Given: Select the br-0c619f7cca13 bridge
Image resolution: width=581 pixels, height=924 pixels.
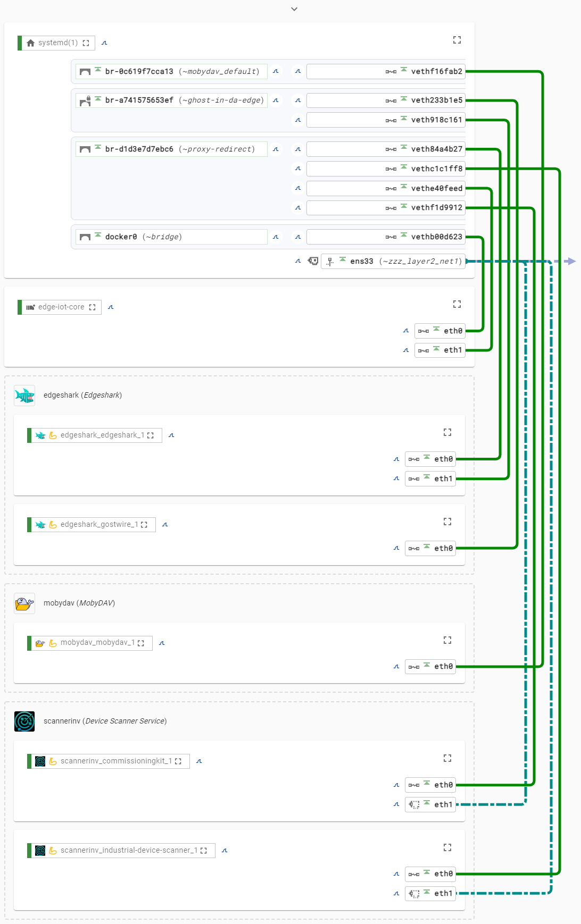Looking at the screenshot, I should [x=171, y=72].
